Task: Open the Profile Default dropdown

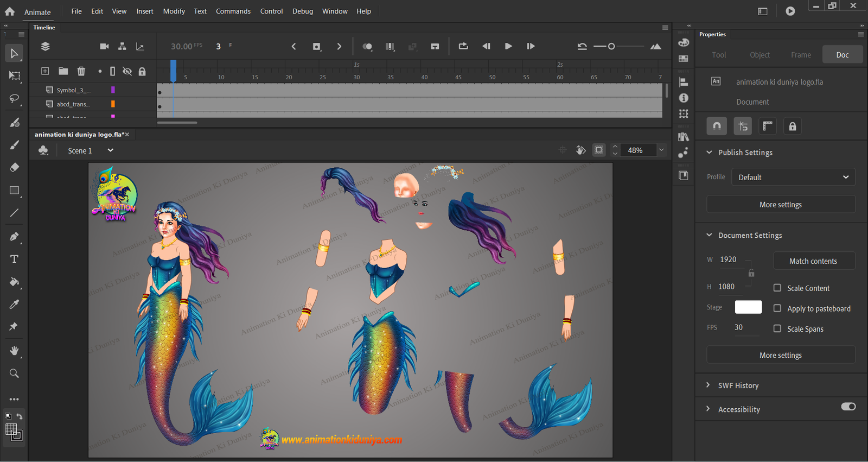Action: click(x=793, y=177)
